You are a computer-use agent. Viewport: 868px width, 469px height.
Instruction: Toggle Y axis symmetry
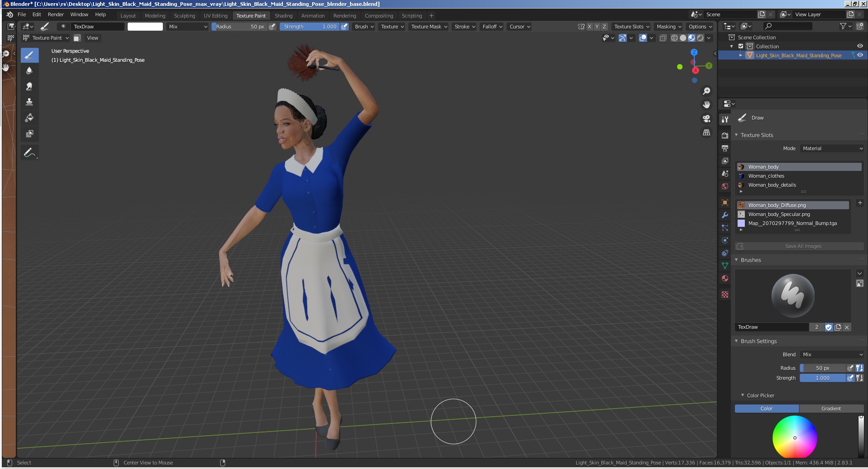597,27
